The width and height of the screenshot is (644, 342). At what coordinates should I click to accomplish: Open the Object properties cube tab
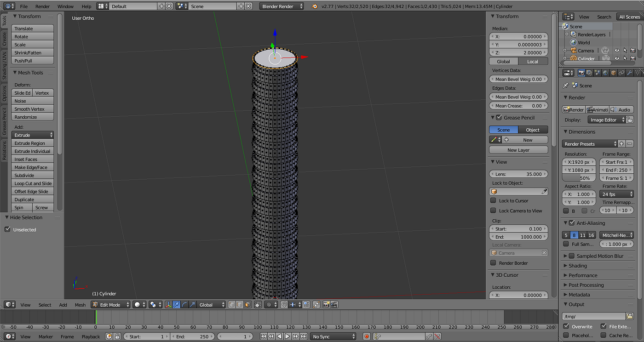pyautogui.click(x=614, y=73)
